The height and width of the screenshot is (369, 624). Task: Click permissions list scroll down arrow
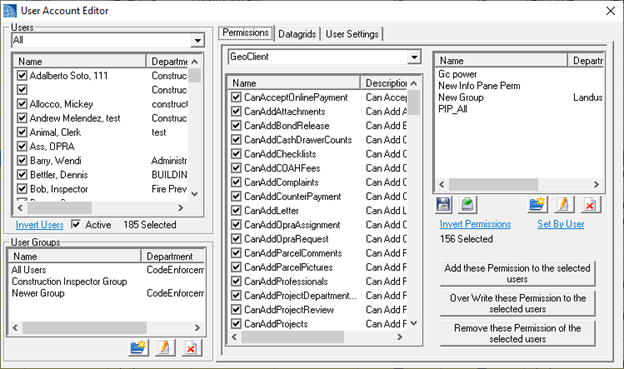point(413,323)
